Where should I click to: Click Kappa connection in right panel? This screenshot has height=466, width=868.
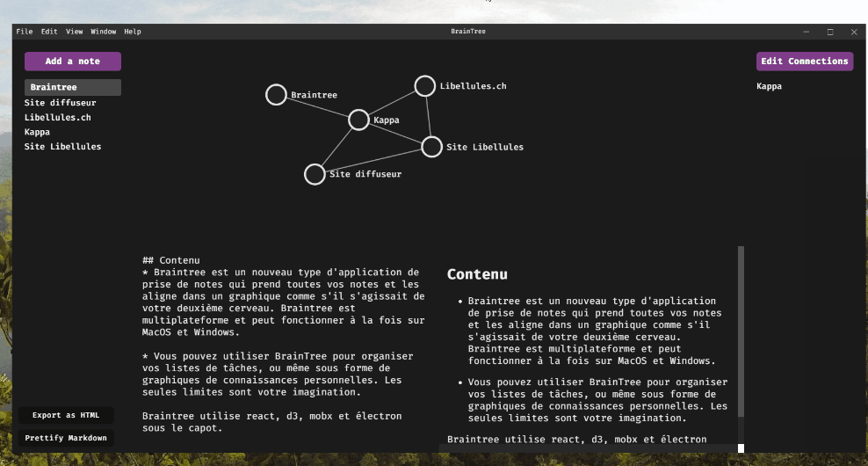(769, 86)
